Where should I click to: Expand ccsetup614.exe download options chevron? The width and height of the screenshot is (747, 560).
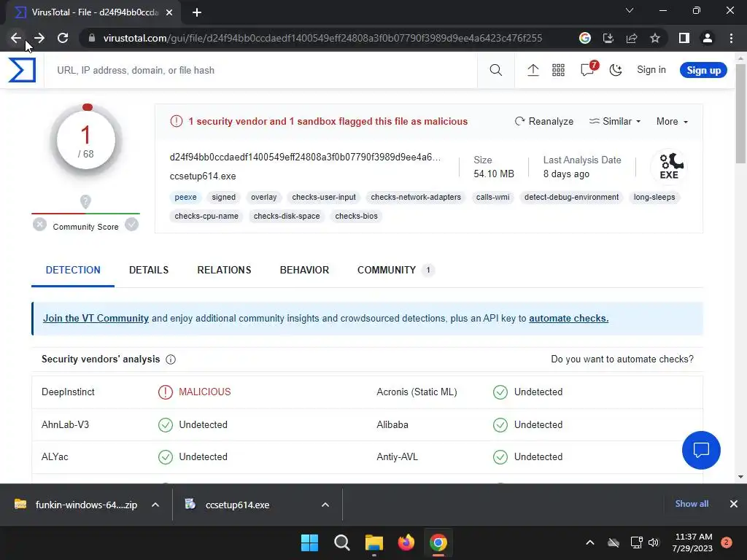[x=325, y=505]
